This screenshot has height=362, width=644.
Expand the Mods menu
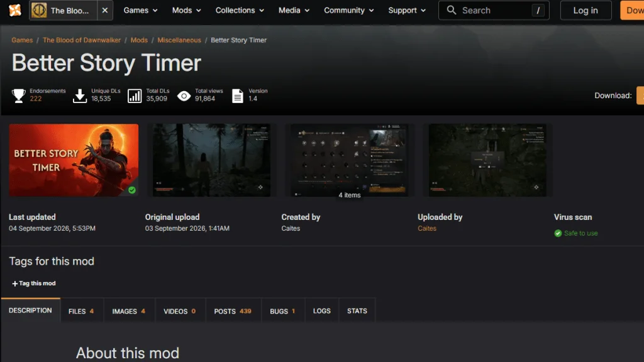pos(186,10)
